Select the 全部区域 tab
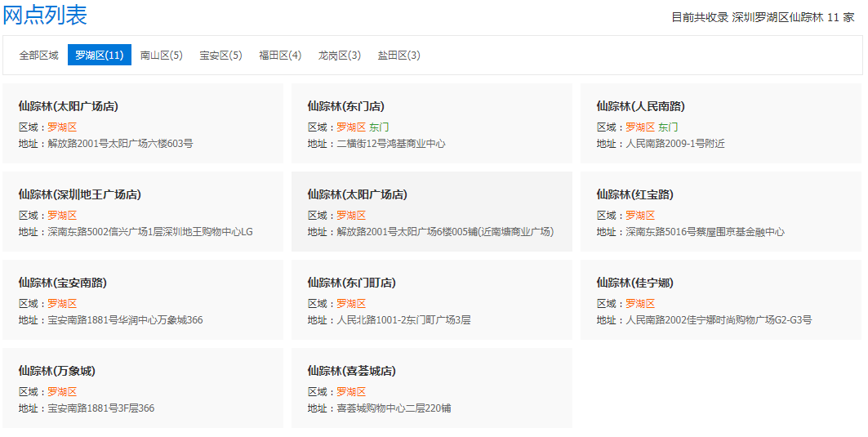 coord(38,56)
